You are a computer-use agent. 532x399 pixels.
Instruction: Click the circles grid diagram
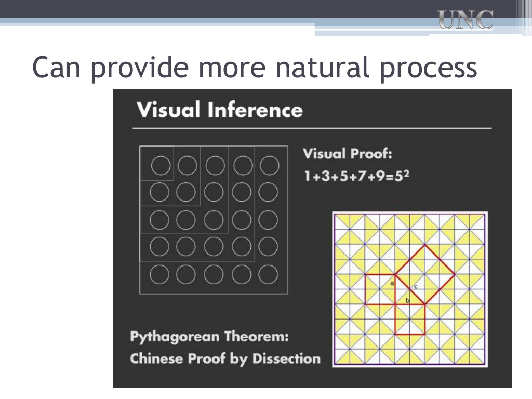coord(214,220)
